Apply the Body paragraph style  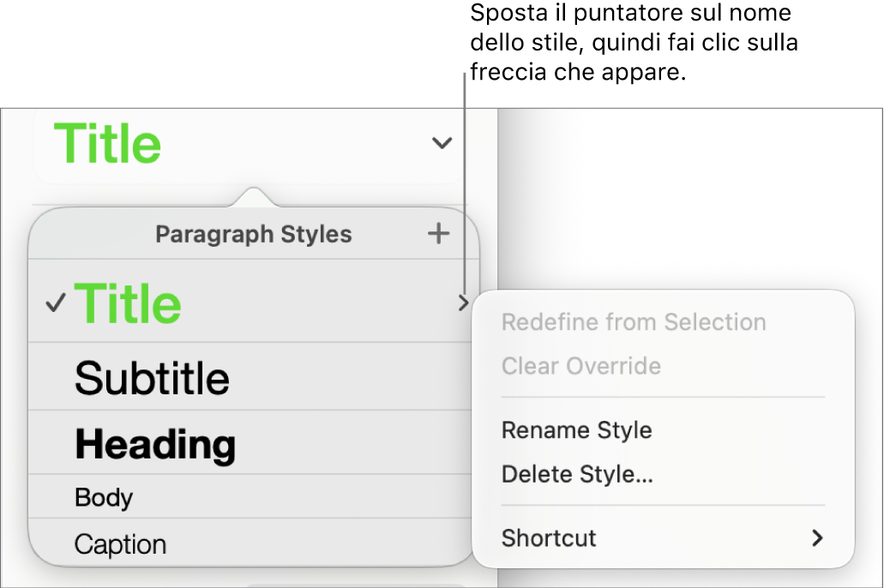[105, 497]
